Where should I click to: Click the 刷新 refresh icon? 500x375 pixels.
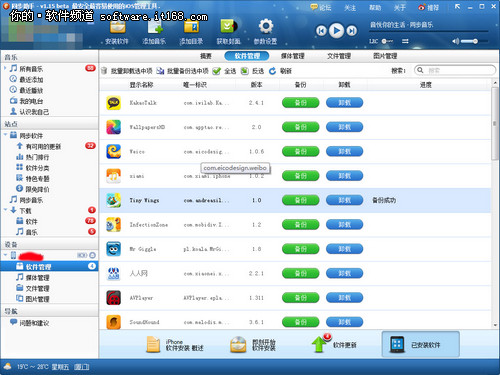tap(272, 71)
